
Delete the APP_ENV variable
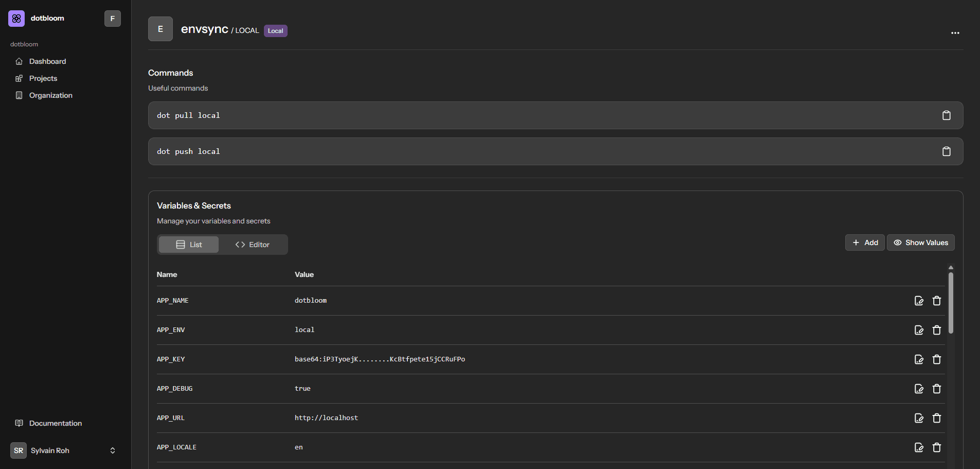coord(937,330)
